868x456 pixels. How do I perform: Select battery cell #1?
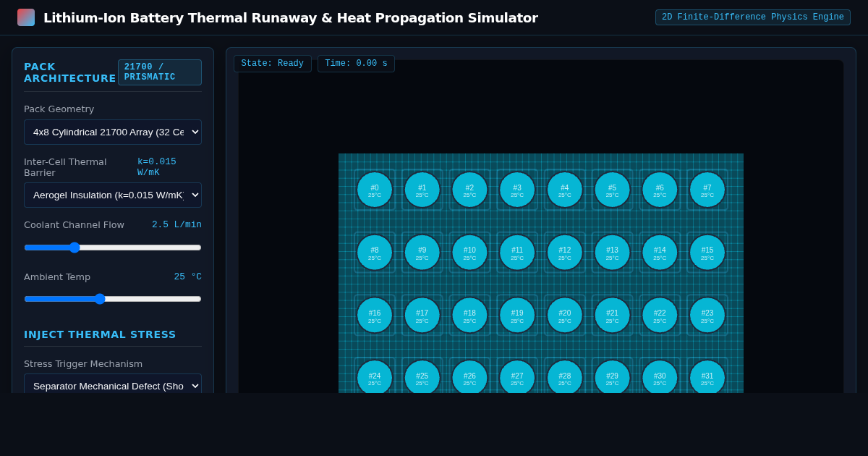tap(422, 190)
